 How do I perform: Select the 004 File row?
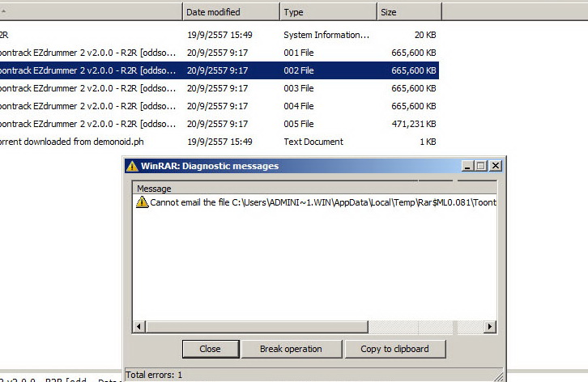pyautogui.click(x=219, y=107)
